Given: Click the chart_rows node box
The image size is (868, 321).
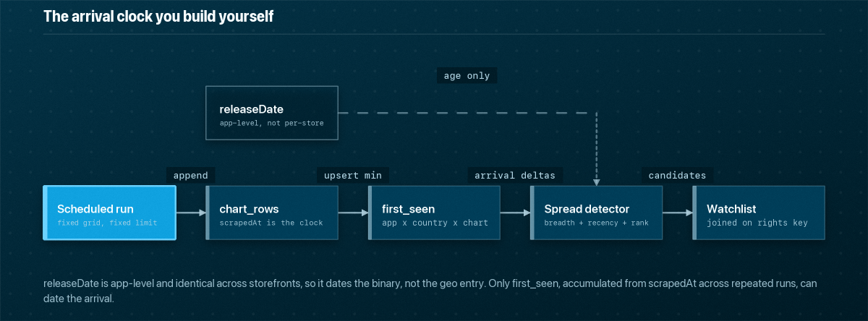Looking at the screenshot, I should (272, 213).
